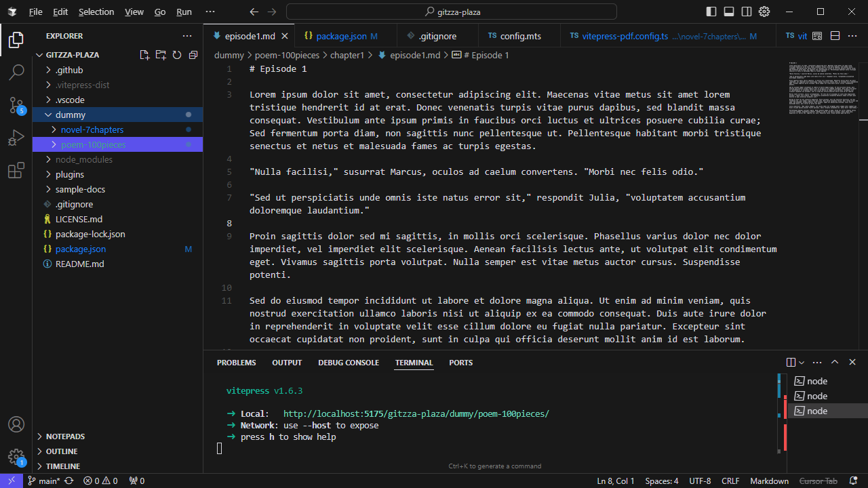Image resolution: width=868 pixels, height=488 pixels.
Task: Expand the .github folder
Action: coord(117,70)
